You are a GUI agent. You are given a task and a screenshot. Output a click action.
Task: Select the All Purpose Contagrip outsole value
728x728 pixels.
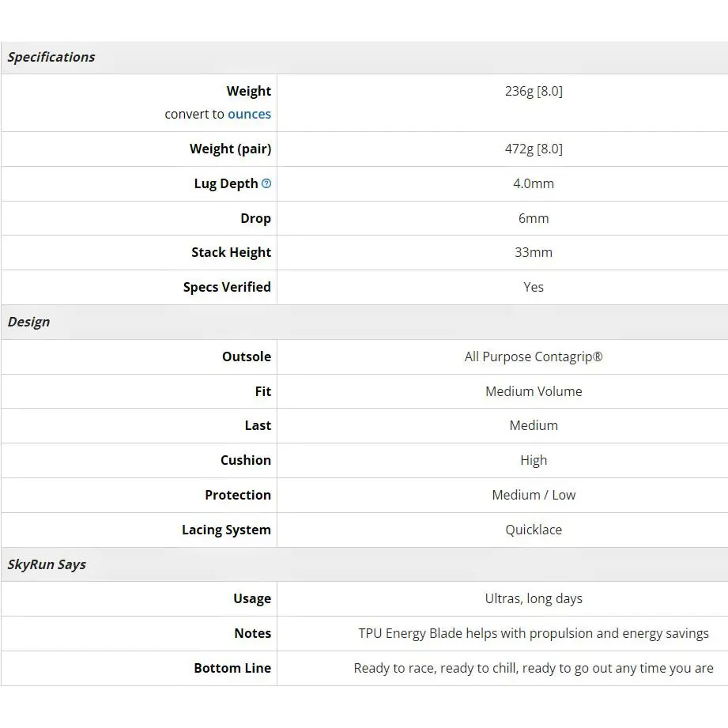pos(534,356)
